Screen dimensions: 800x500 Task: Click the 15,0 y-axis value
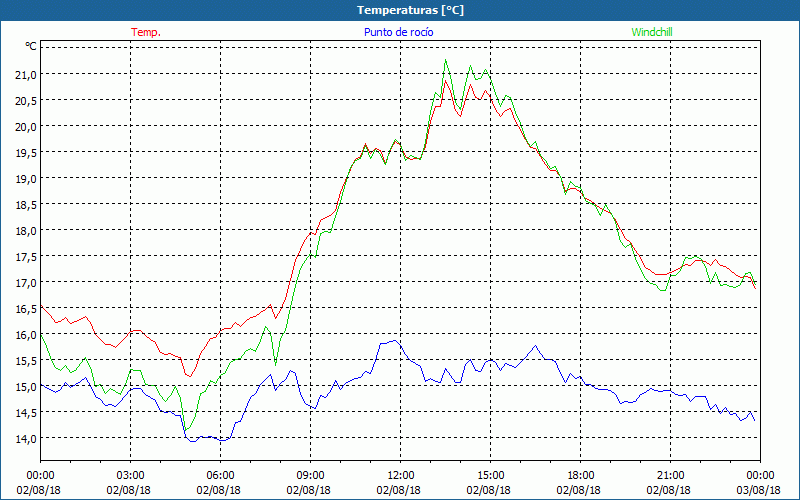pos(26,387)
